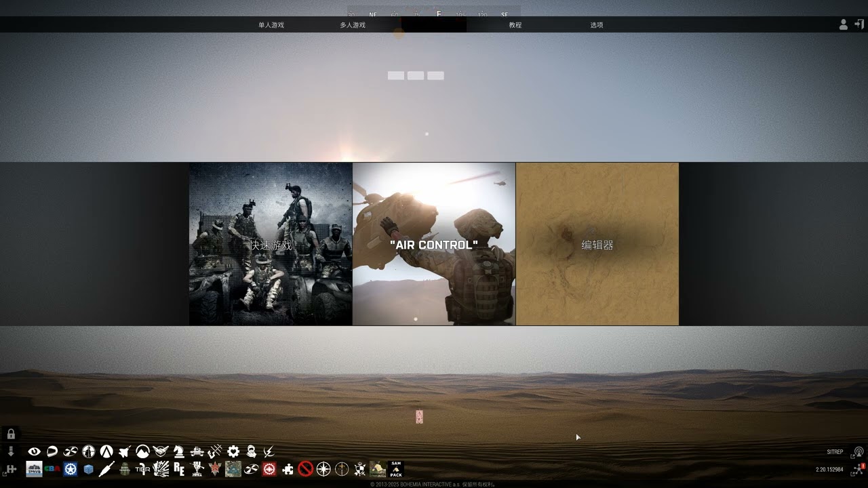Viewport: 868px width, 488px height.
Task: Open the 编辑器 editor tile
Action: point(597,244)
